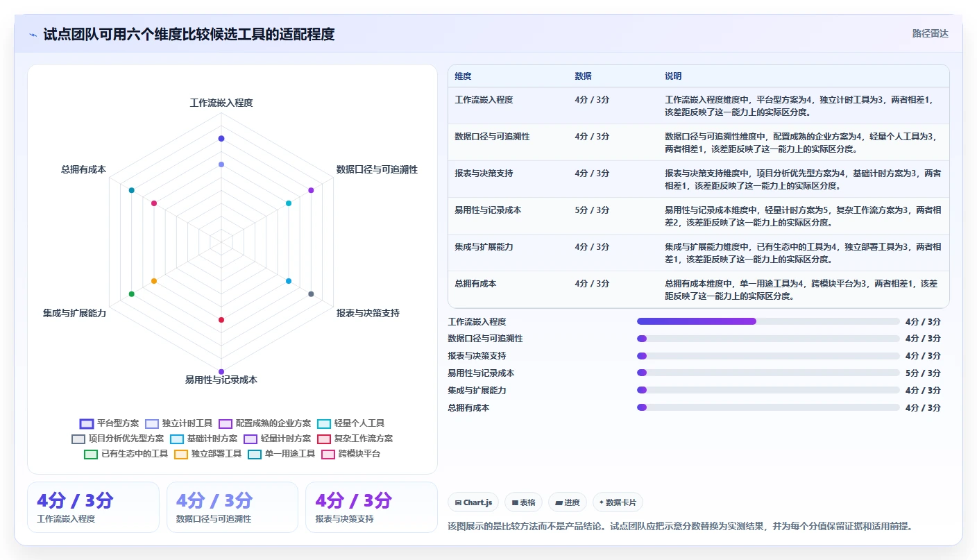Click the 易用性与记录成本 progress bar
Image resolution: width=977 pixels, height=560 pixels.
(768, 373)
